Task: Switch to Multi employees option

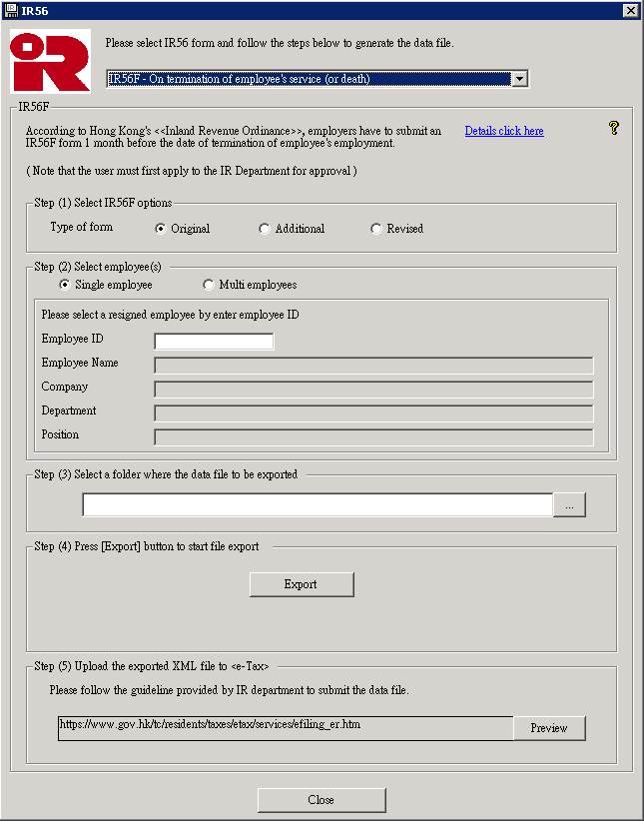Action: 209,285
